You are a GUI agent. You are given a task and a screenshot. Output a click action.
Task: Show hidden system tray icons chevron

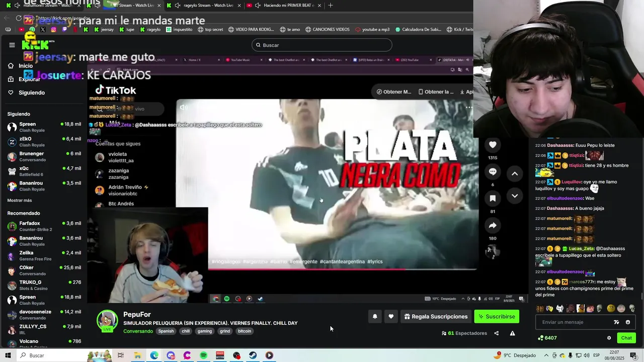(546, 355)
